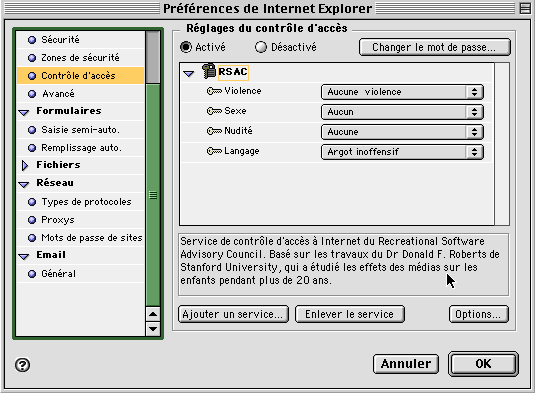Viewport: 535px width, 393px height.
Task: Click Changer le mot de passe button
Action: (x=435, y=47)
